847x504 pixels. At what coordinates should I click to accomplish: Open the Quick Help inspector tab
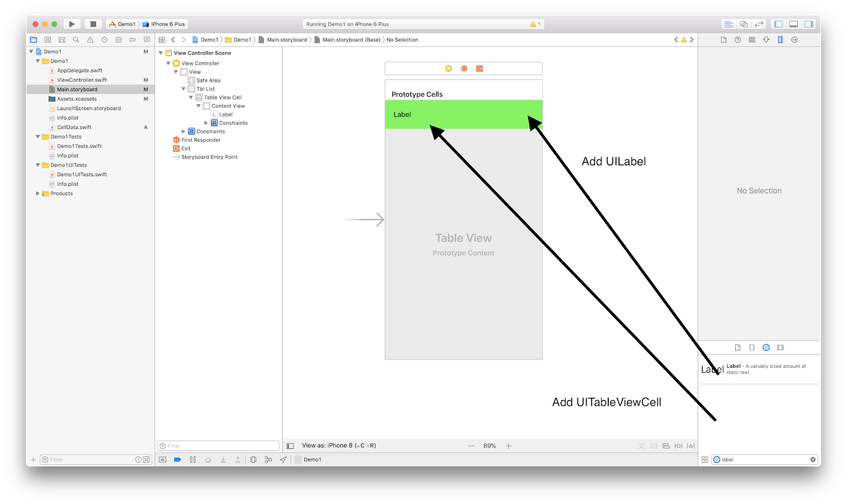coord(737,40)
